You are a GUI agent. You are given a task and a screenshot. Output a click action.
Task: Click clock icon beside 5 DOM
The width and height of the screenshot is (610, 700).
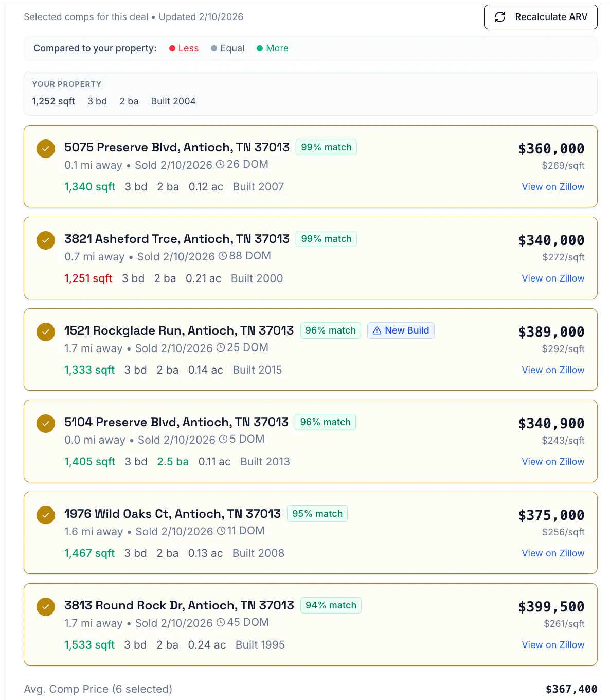[x=223, y=439]
